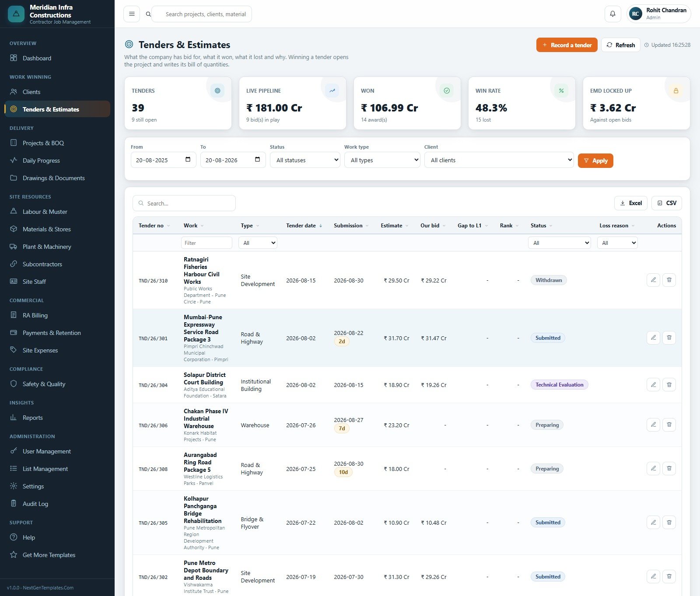The height and width of the screenshot is (596, 700).
Task: Focus the Work column Filter field
Action: tap(206, 243)
